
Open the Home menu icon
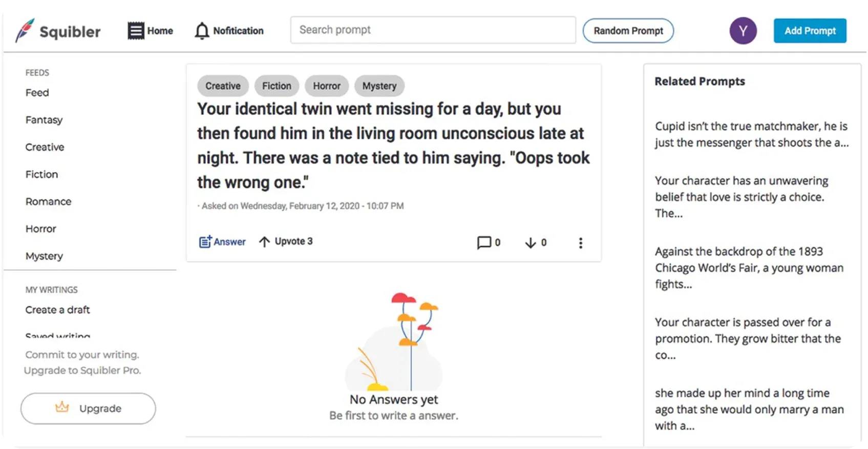pos(136,31)
